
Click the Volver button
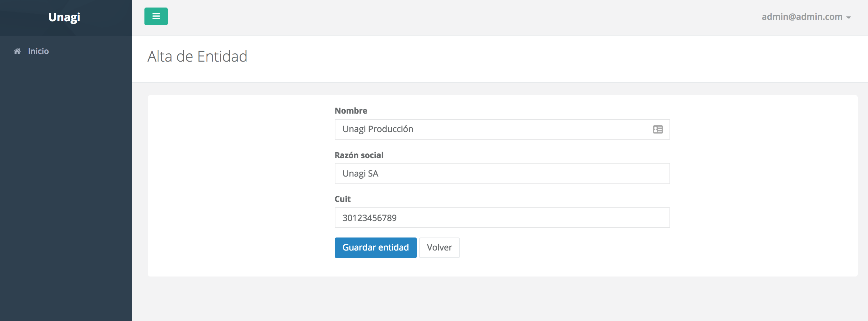coord(439,247)
